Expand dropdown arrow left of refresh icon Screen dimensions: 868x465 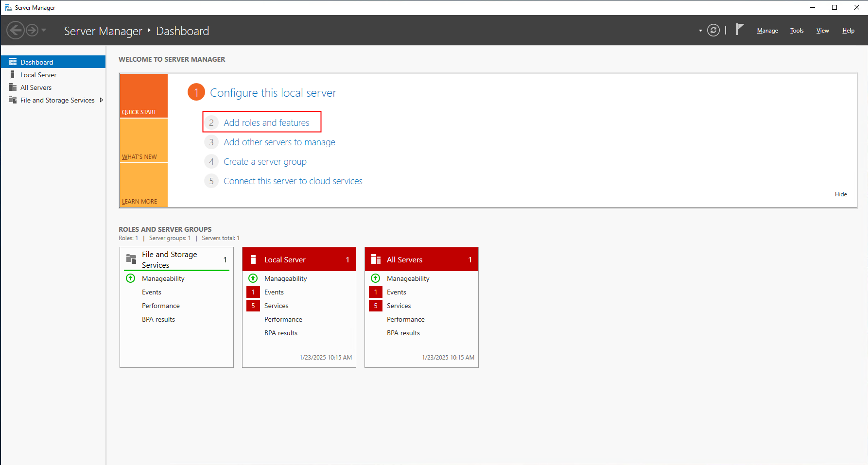click(700, 31)
